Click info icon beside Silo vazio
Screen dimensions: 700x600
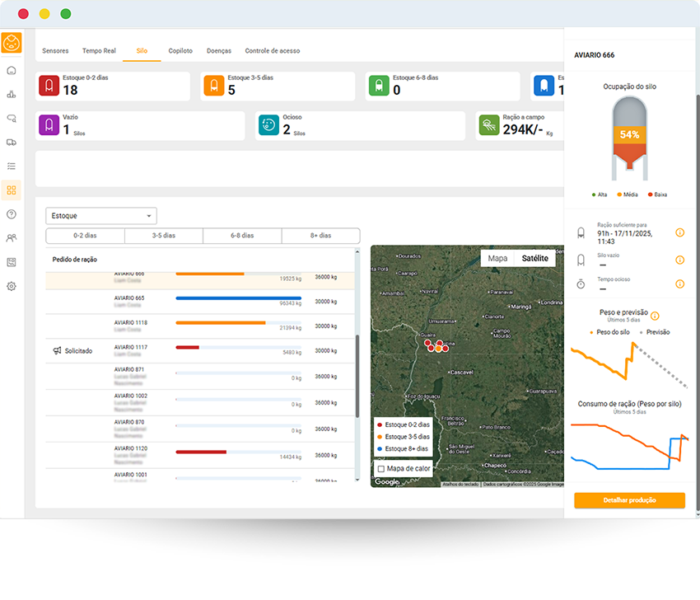pyautogui.click(x=679, y=260)
